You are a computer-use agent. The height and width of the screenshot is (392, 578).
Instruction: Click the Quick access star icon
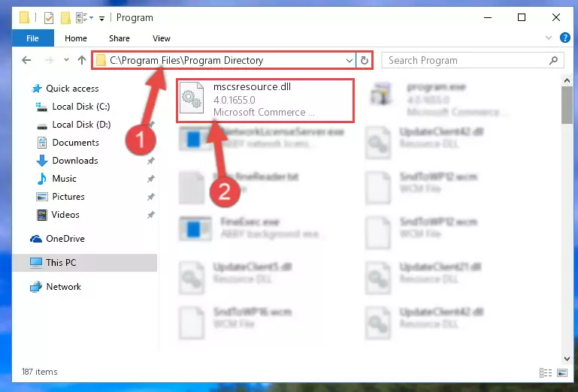37,89
